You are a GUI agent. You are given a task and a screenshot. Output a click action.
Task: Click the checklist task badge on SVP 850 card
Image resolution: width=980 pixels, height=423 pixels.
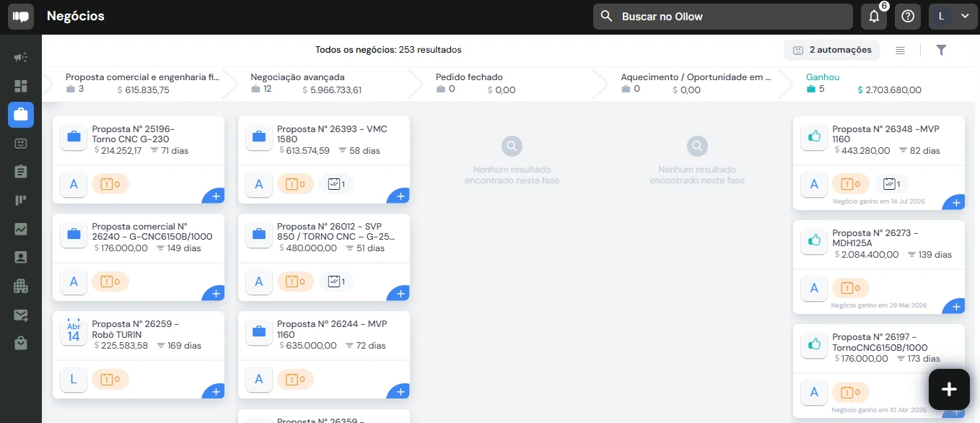(x=337, y=282)
